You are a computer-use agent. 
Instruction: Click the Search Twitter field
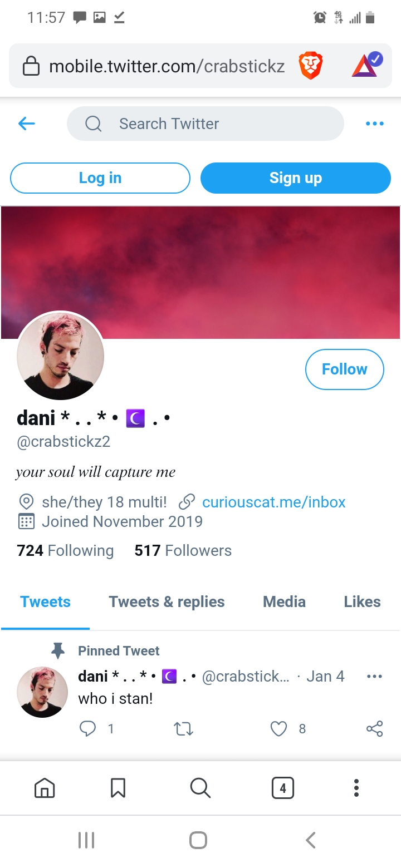click(x=206, y=124)
